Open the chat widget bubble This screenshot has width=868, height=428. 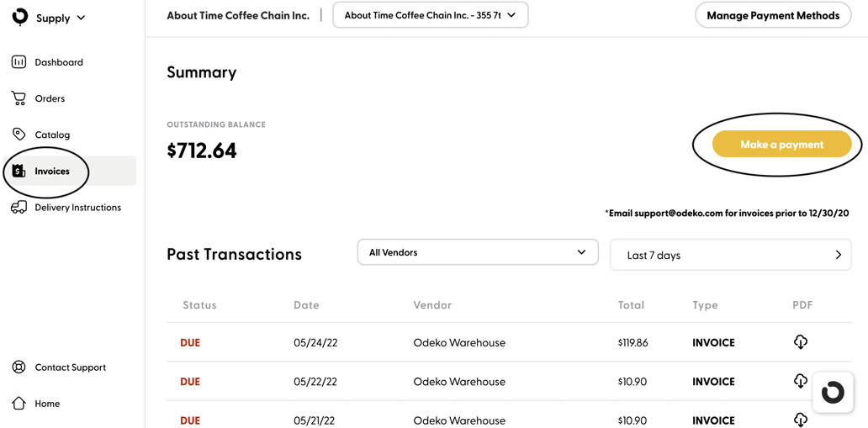(x=833, y=393)
